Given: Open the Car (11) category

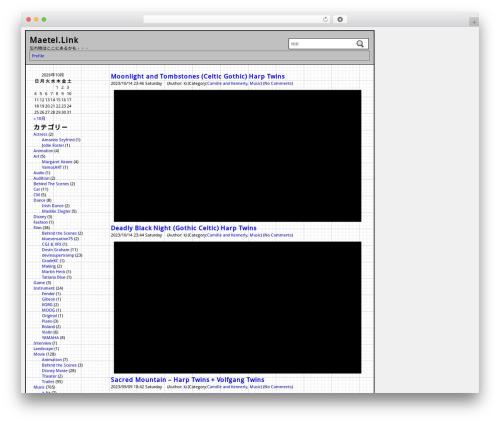Looking at the screenshot, I should point(37,189).
